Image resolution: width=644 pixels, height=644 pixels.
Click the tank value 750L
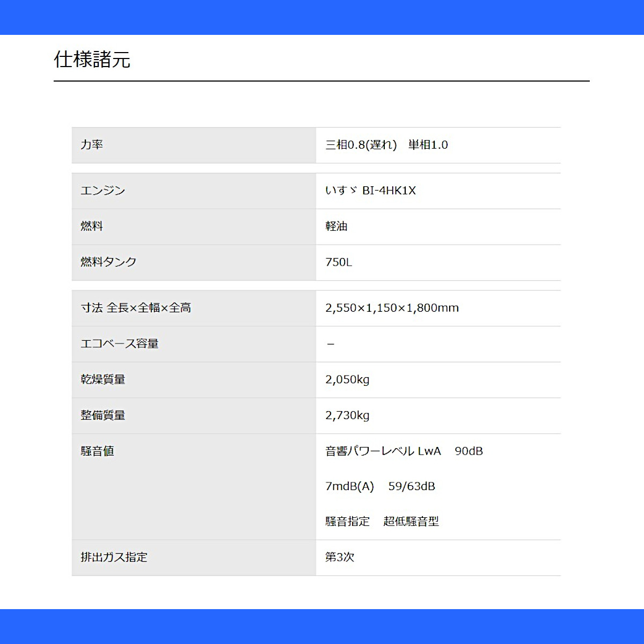coord(339,262)
